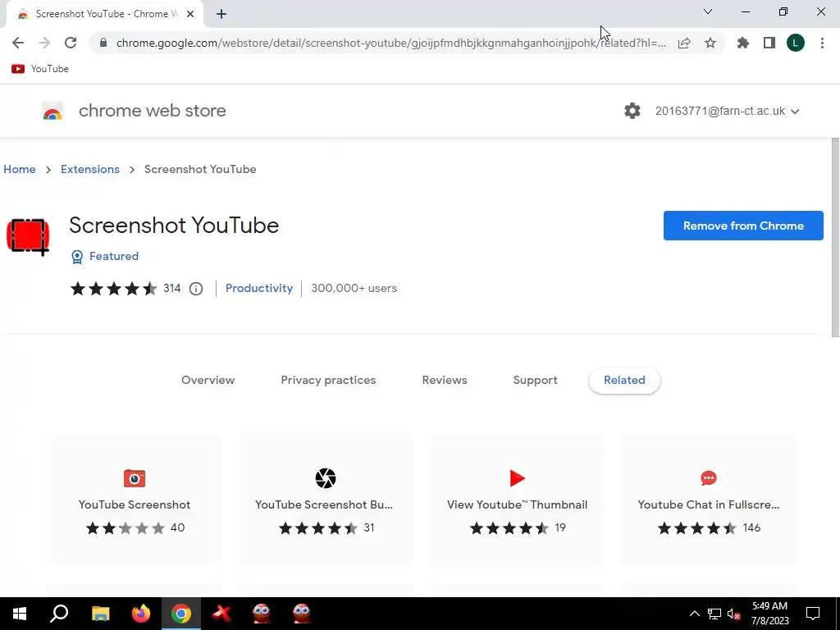
Task: Click the muted volume tray icon
Action: click(x=734, y=614)
